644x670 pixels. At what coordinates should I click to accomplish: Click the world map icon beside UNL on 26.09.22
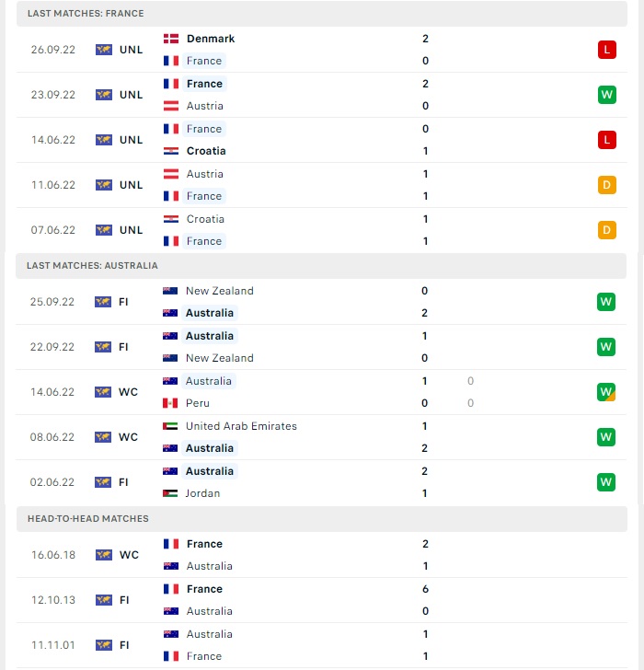103,50
